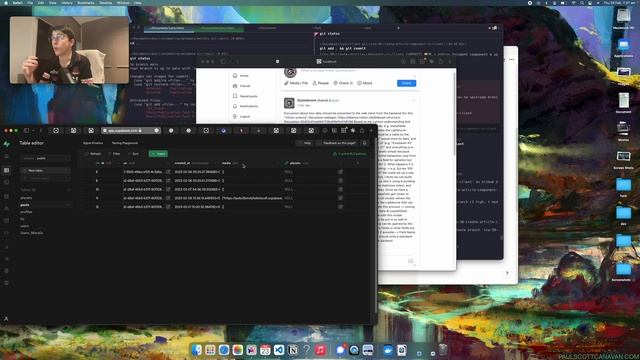Click the blue Share button
640x360 pixels.
pos(407,83)
